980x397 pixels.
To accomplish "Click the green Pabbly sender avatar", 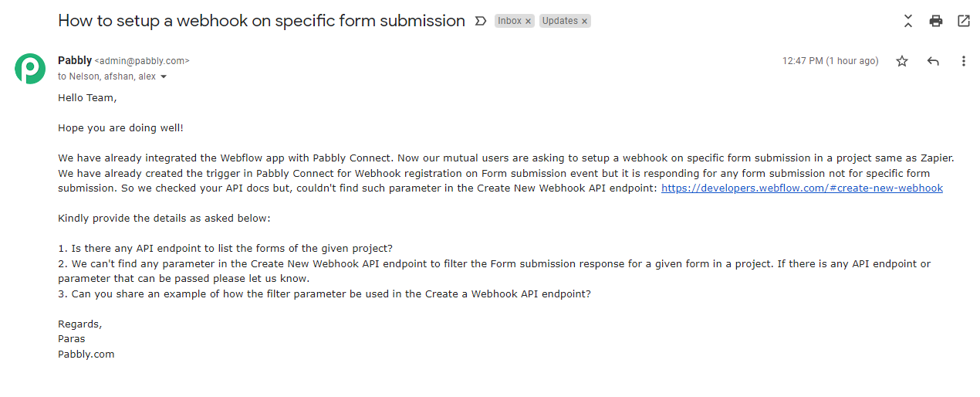I will coord(30,69).
